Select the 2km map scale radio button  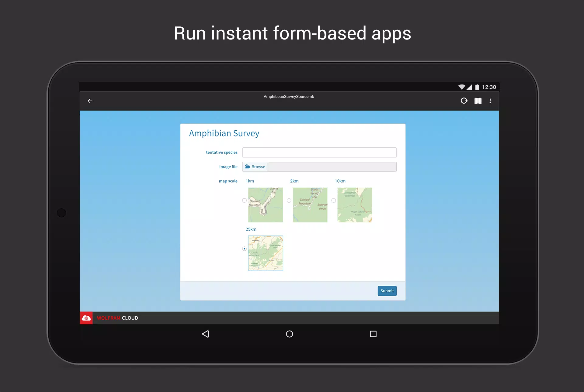click(x=289, y=201)
